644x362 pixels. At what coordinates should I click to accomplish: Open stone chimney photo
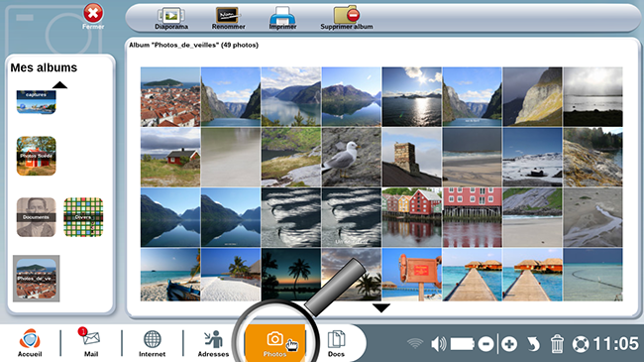click(x=411, y=157)
